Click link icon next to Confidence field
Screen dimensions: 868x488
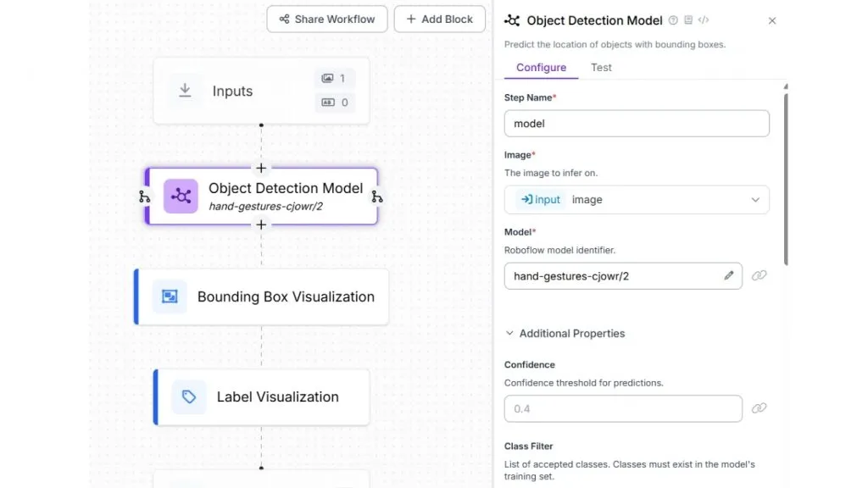point(759,408)
